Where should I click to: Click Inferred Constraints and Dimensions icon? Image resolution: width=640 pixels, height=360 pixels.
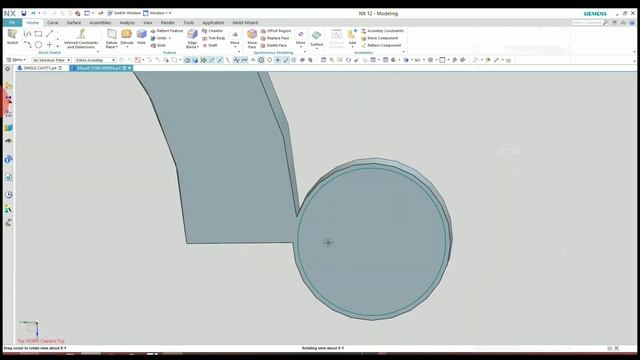[x=81, y=34]
